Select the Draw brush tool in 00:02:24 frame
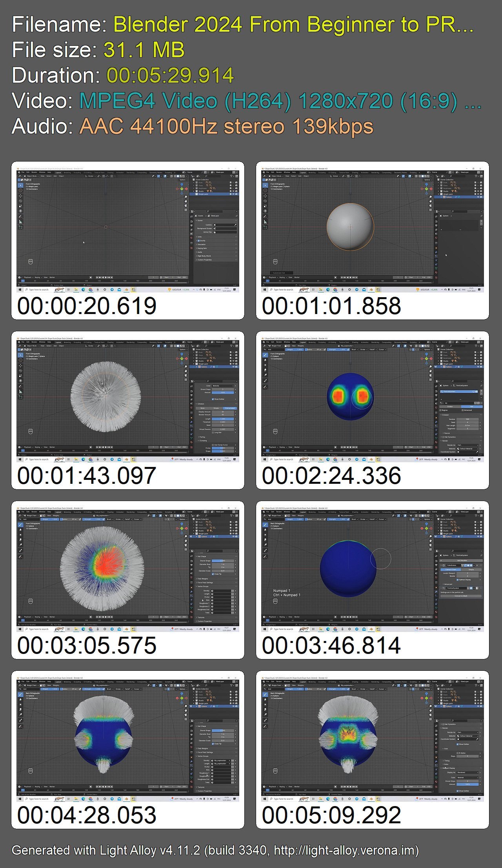Viewport: 502px width, 868px height. [x=265, y=355]
